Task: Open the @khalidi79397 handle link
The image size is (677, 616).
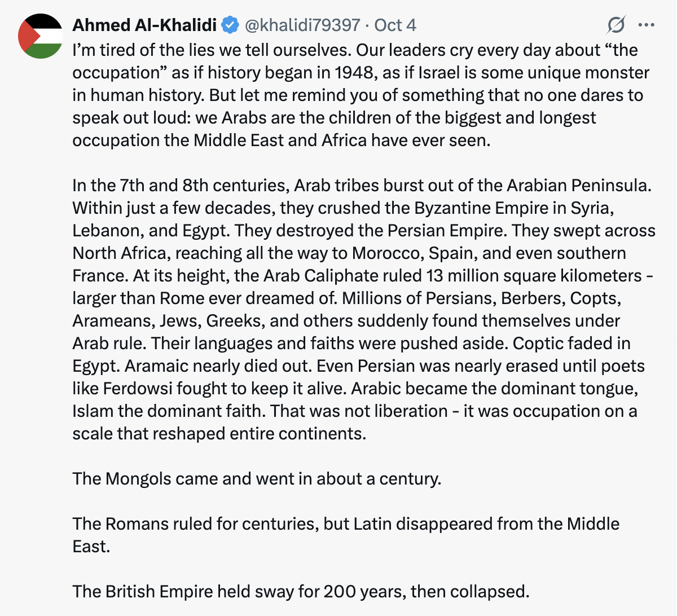Action: click(x=302, y=25)
